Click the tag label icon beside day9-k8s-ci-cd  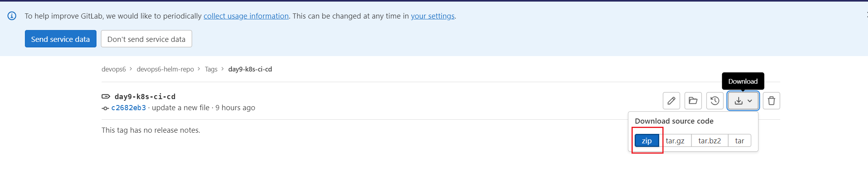[106, 96]
